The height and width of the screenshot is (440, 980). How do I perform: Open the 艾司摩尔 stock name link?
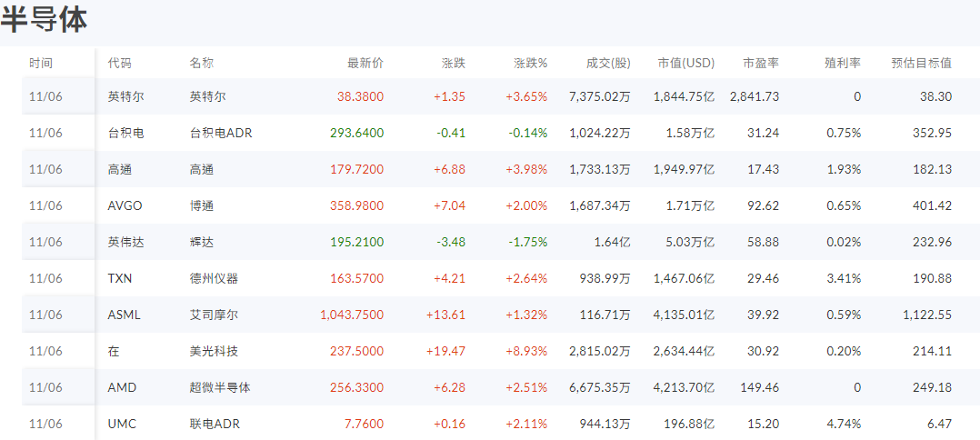pos(214,315)
